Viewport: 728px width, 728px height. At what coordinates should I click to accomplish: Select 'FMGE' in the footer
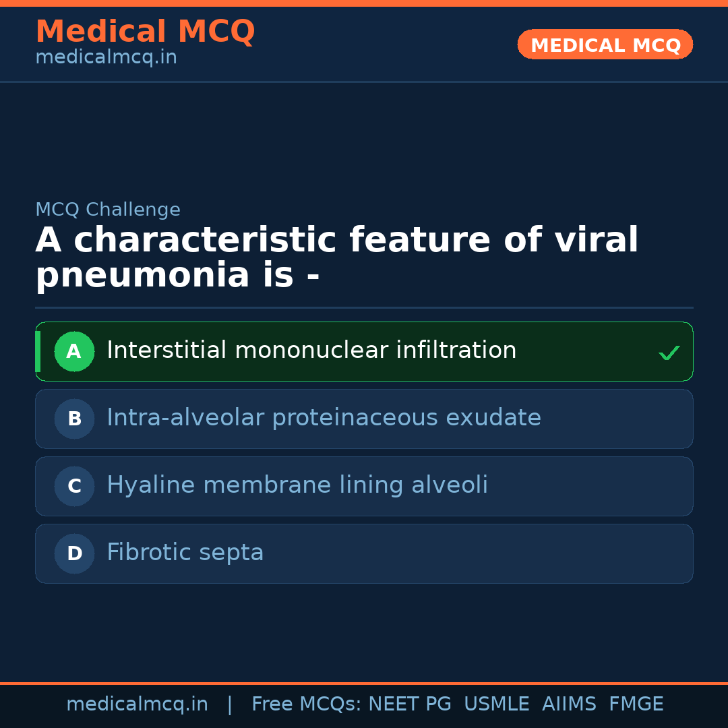tap(636, 704)
